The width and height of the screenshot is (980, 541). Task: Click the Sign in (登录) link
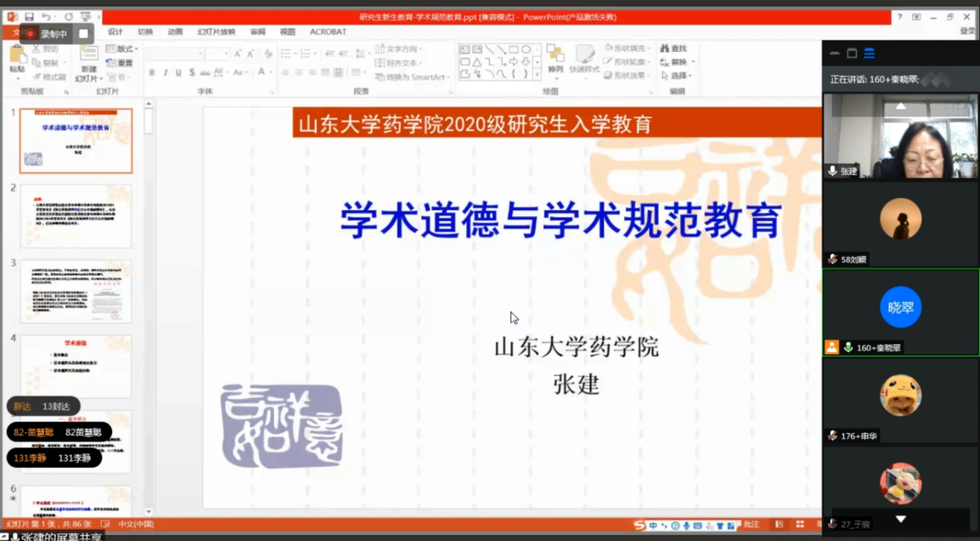click(x=967, y=31)
